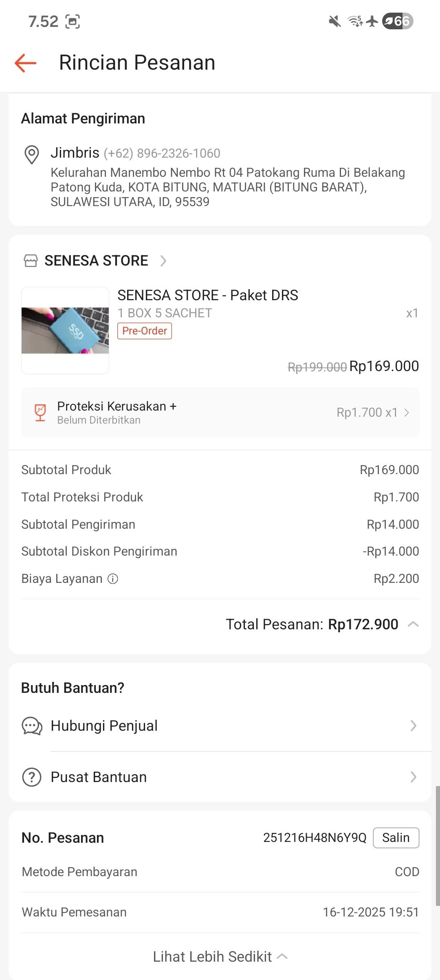Tap the orange back arrow

click(x=26, y=63)
